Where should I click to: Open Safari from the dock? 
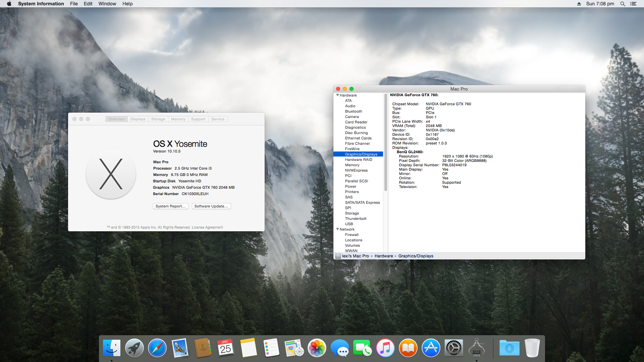[157, 348]
